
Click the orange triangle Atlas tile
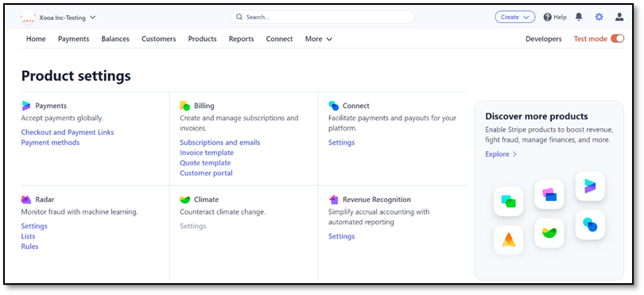tap(509, 240)
